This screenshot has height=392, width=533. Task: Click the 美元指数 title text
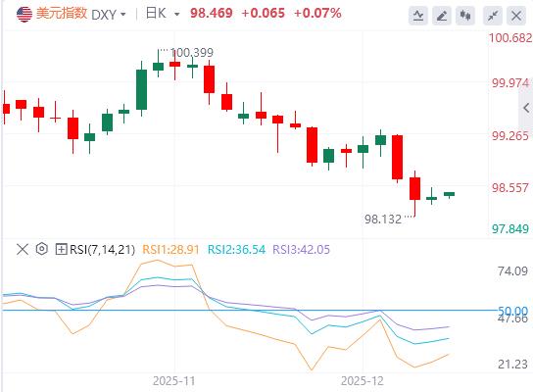click(x=62, y=14)
